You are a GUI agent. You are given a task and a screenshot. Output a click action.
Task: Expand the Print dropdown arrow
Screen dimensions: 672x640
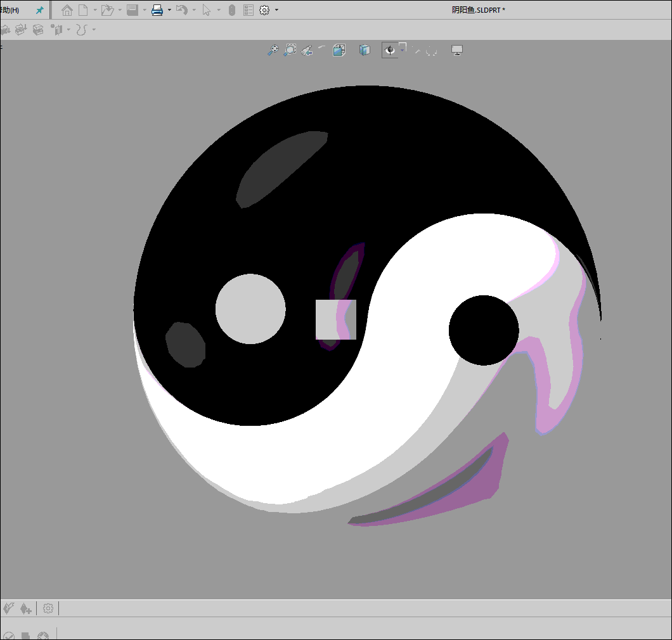pos(169,10)
